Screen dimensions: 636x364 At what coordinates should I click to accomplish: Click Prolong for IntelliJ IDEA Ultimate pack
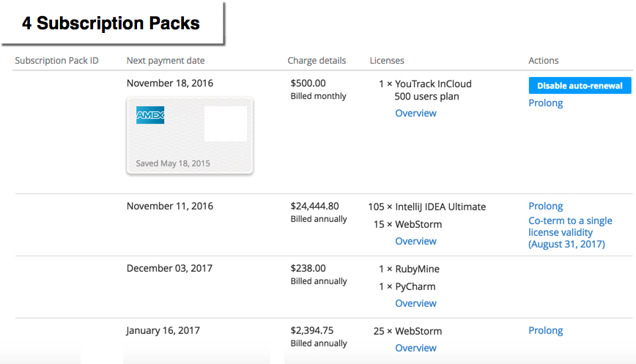[x=546, y=206]
